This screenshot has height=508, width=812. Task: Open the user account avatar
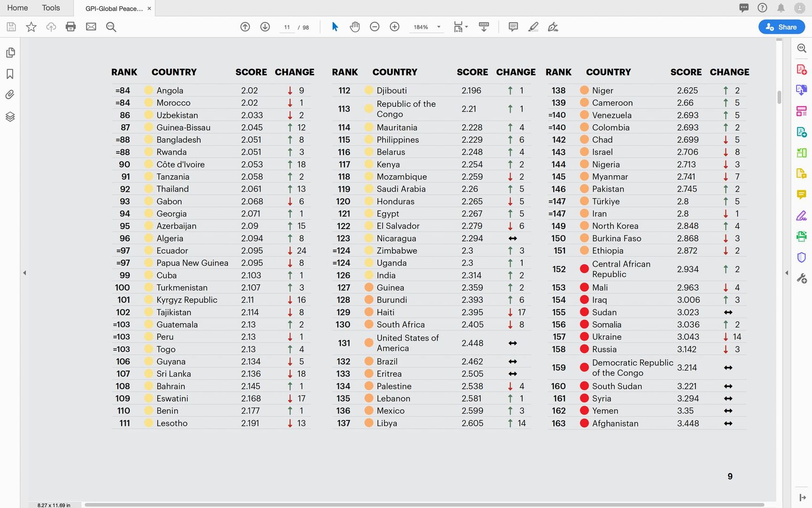[x=799, y=8]
